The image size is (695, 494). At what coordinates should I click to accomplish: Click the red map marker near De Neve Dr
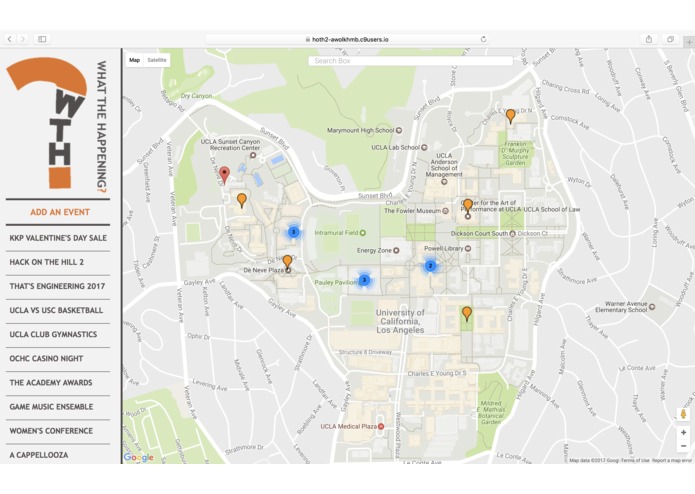225,175
